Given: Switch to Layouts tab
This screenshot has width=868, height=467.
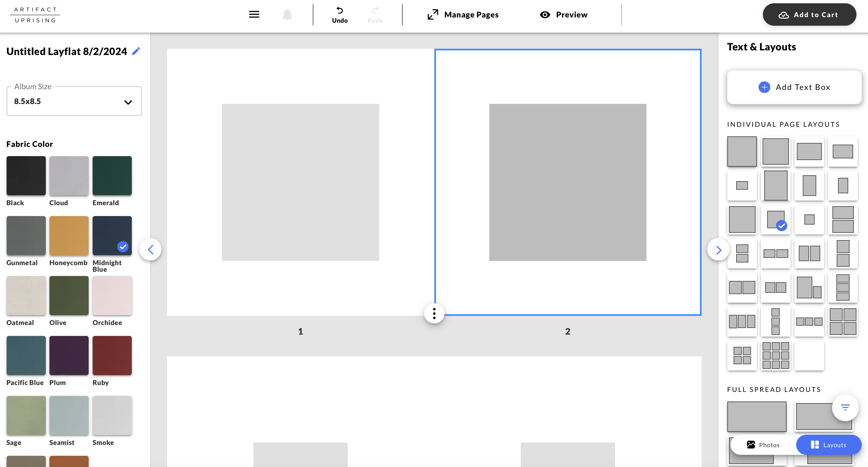Looking at the screenshot, I should [828, 445].
